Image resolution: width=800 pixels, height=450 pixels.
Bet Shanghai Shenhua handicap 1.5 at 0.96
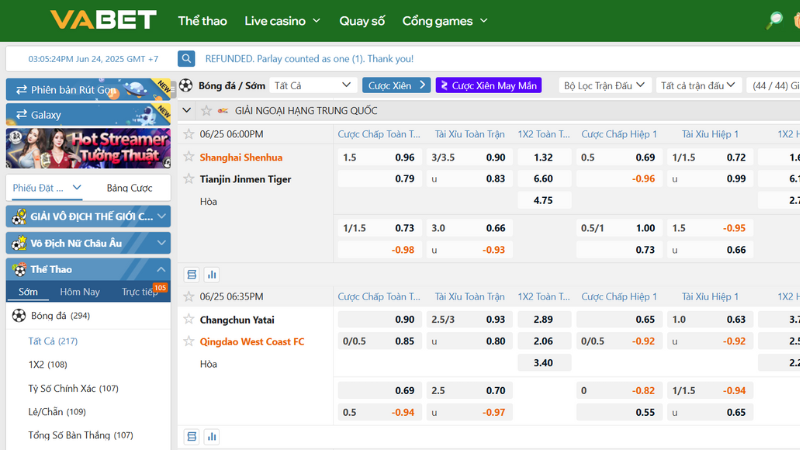pyautogui.click(x=380, y=157)
